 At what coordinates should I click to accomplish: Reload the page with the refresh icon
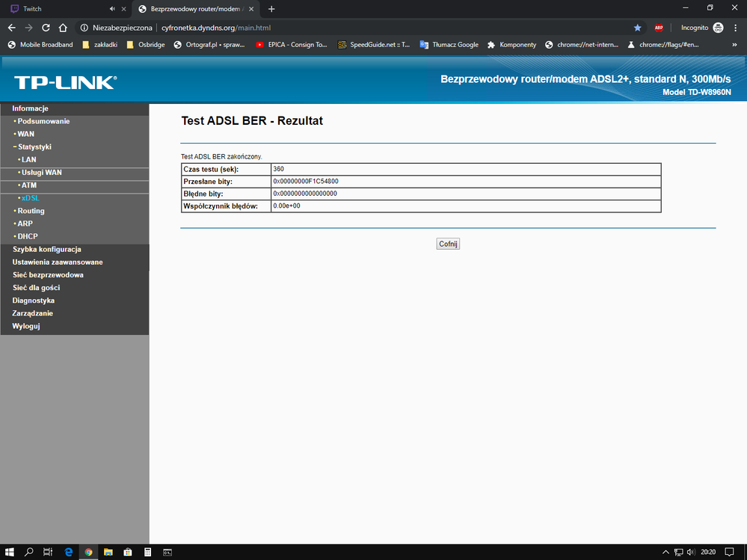coord(46,28)
